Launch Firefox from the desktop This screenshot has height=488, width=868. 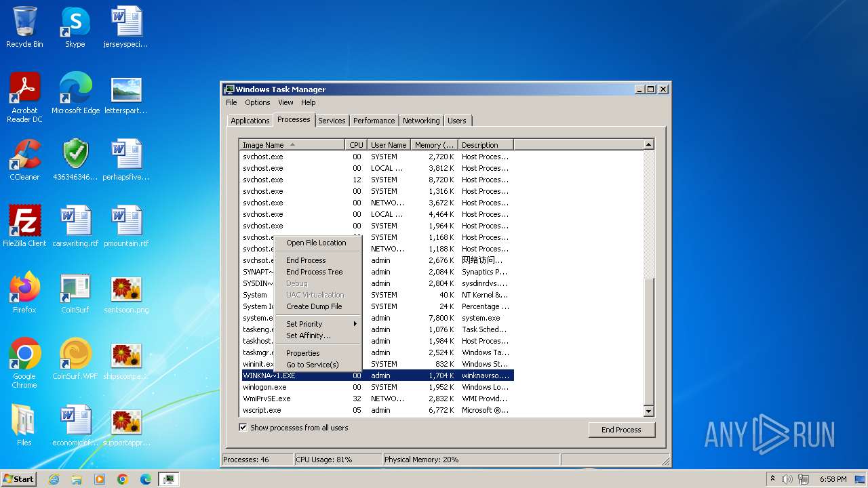(24, 292)
